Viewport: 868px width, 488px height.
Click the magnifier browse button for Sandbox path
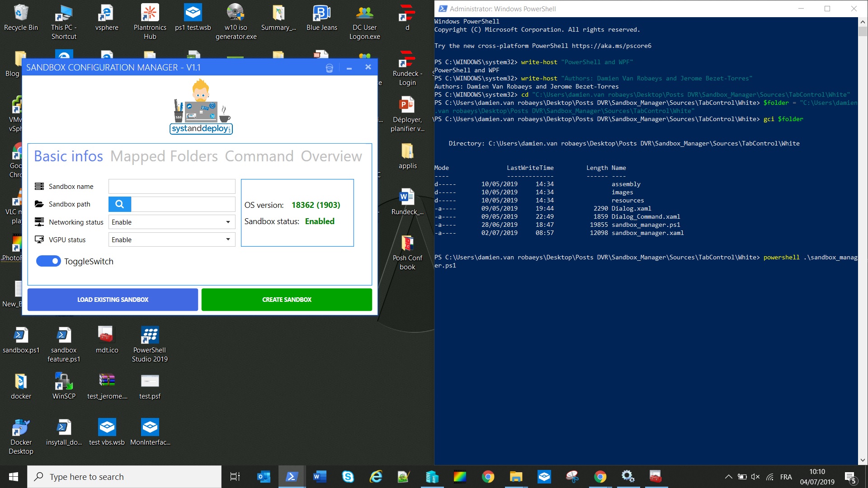click(119, 204)
